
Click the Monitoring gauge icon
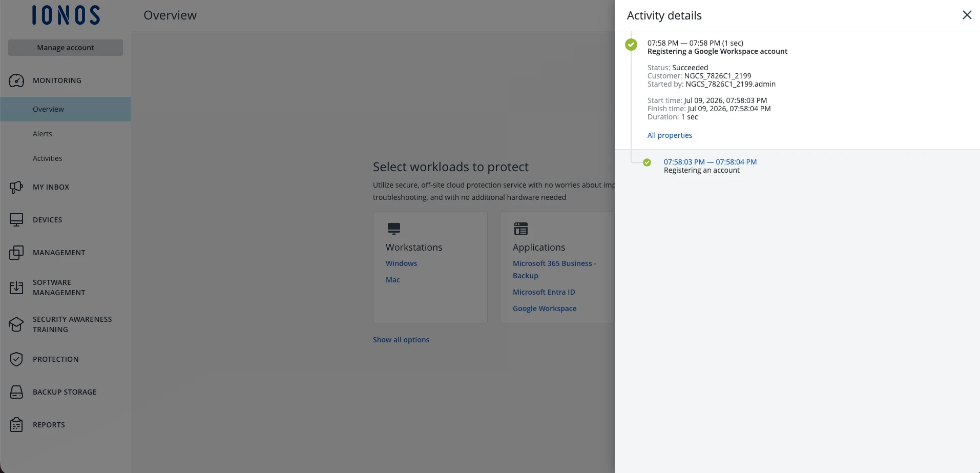(x=16, y=80)
